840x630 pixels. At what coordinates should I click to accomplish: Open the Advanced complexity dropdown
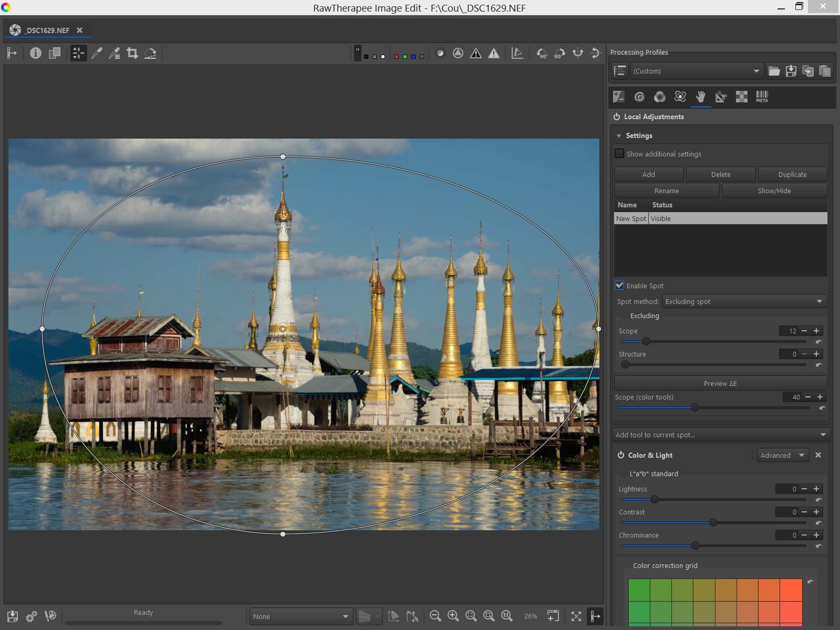coord(782,455)
